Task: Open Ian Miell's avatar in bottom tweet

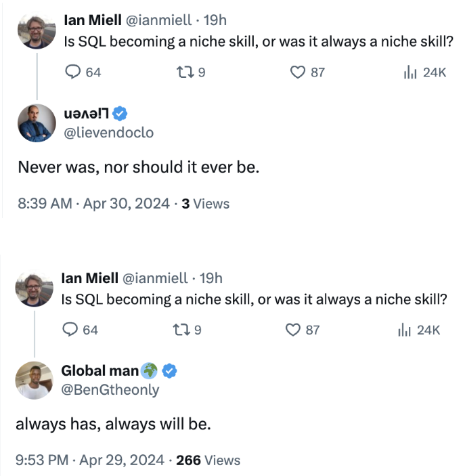Action: (x=33, y=288)
